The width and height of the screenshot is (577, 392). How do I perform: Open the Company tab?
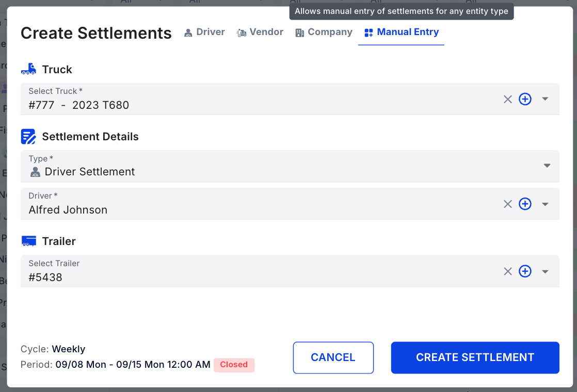tap(324, 32)
